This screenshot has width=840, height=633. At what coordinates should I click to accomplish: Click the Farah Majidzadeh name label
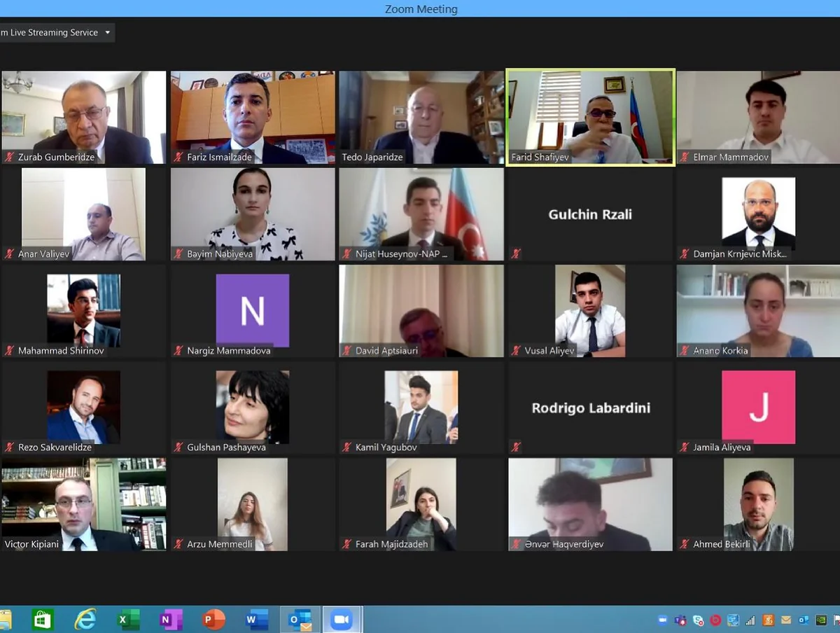pos(391,544)
